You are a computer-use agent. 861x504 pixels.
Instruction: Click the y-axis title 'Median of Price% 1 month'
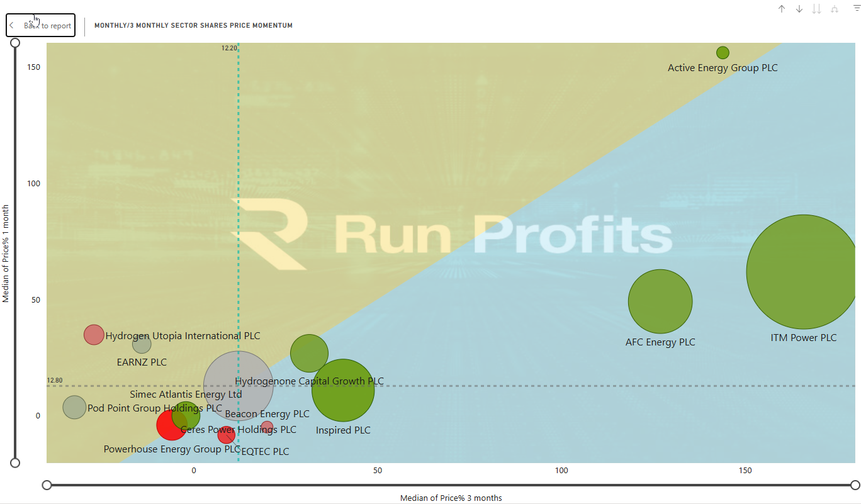[6, 253]
